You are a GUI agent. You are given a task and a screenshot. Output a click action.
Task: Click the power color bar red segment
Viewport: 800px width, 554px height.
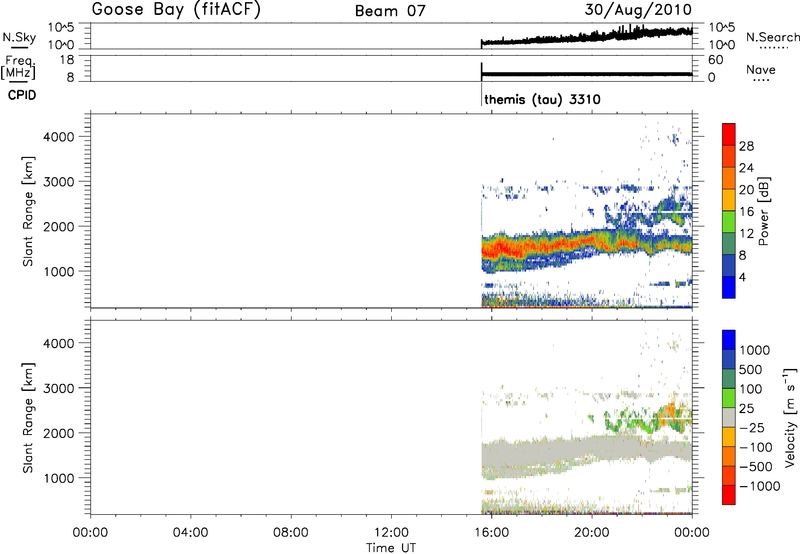point(729,134)
